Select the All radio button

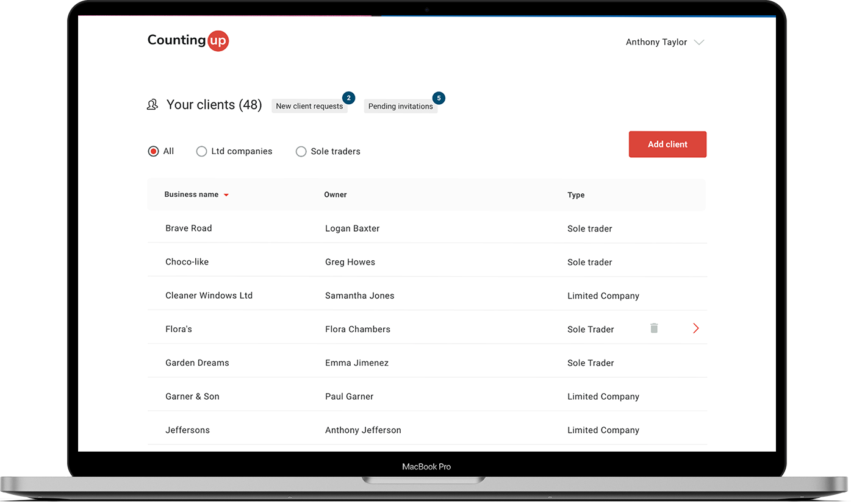[x=154, y=151]
